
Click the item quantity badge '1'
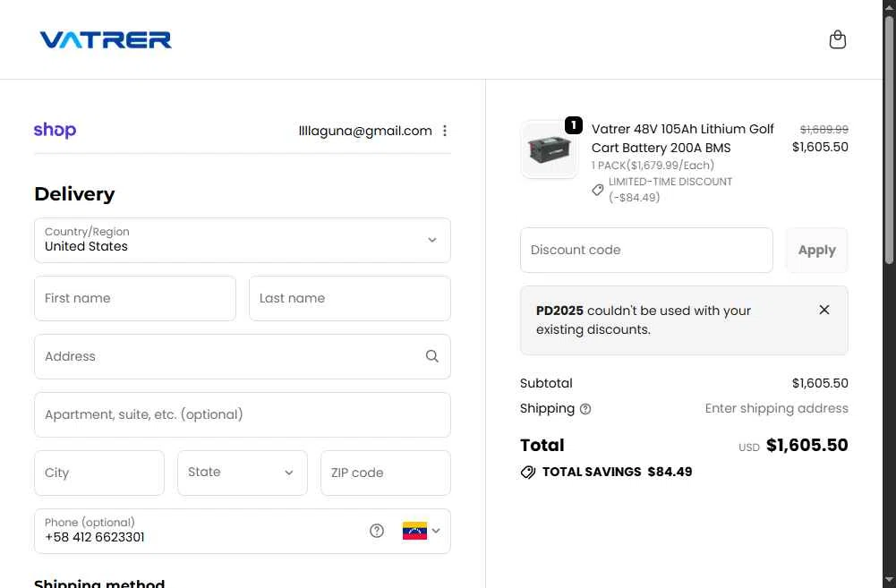[573, 125]
